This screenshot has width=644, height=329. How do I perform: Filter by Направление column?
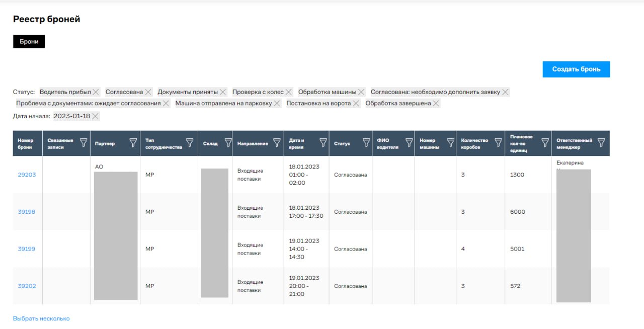point(277,143)
